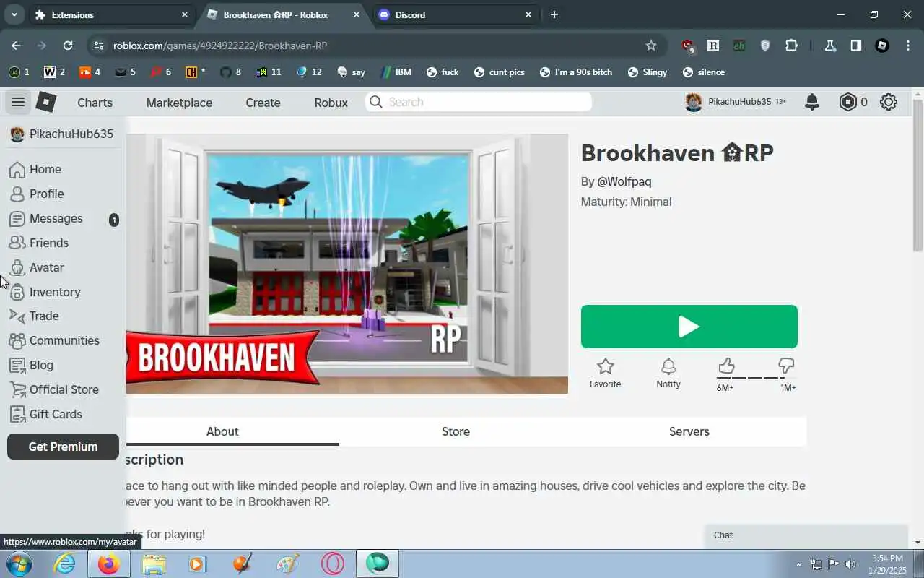
Task: Click the Roblox logo icon
Action: coord(46,102)
